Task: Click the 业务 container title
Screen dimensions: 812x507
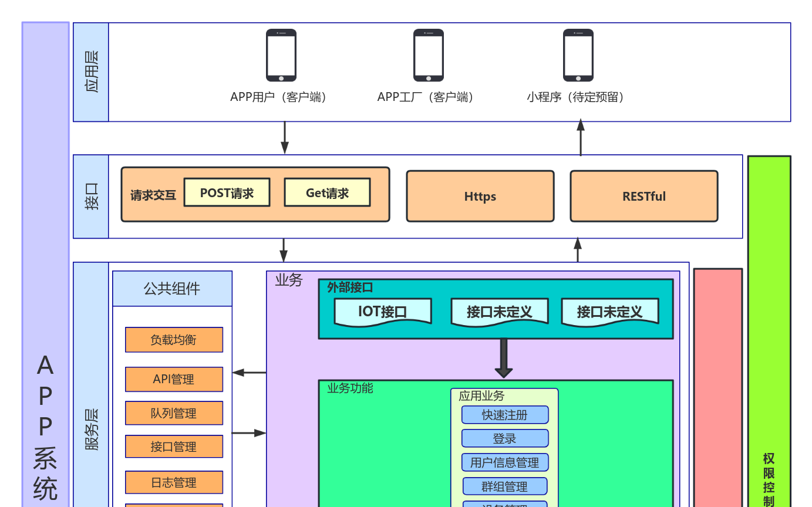Action: click(289, 280)
